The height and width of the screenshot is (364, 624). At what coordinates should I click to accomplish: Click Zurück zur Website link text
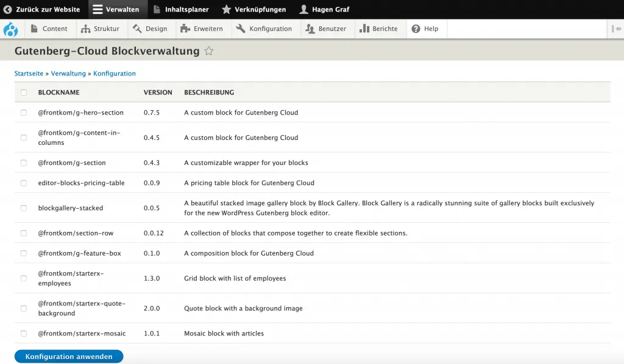48,9
